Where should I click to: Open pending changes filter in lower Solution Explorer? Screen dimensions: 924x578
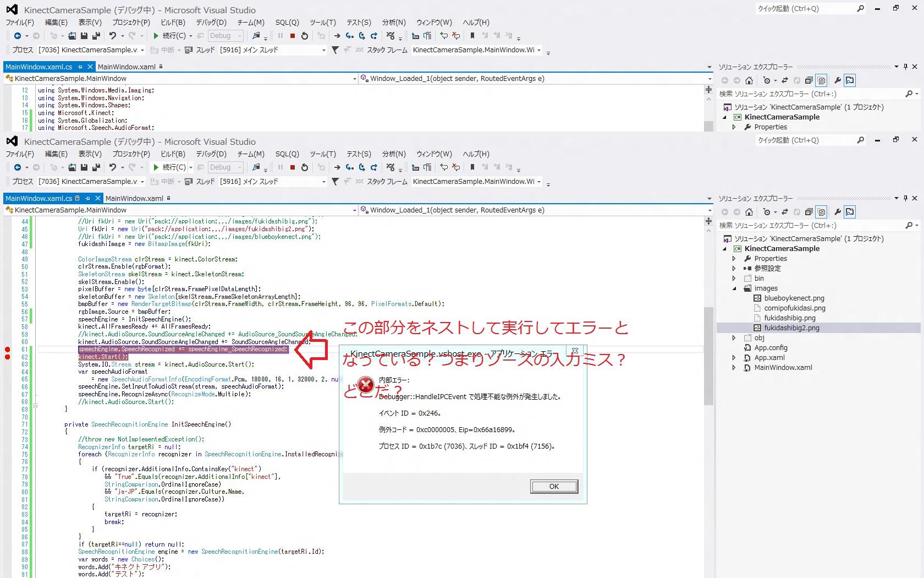768,212
